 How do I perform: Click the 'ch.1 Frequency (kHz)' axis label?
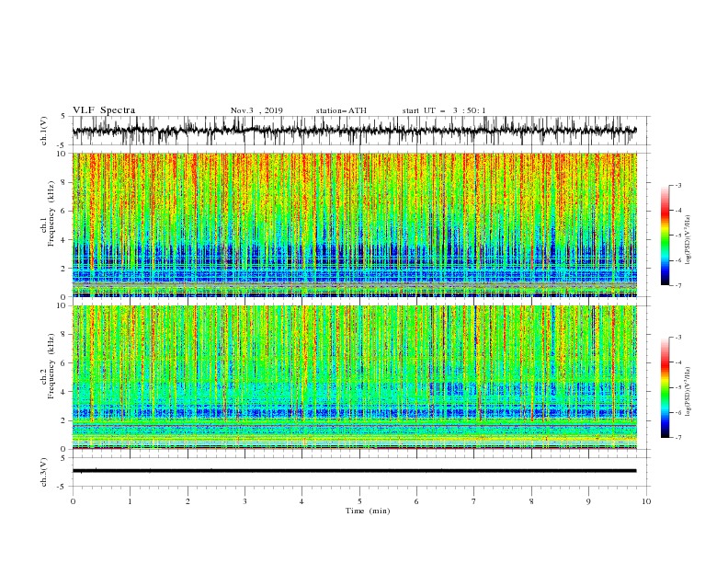tap(48, 214)
